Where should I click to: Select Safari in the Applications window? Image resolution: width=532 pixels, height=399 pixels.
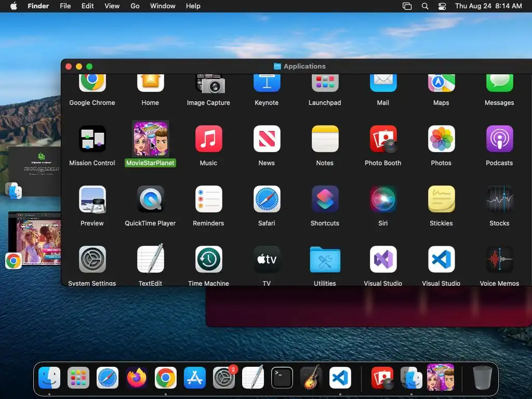point(267,199)
